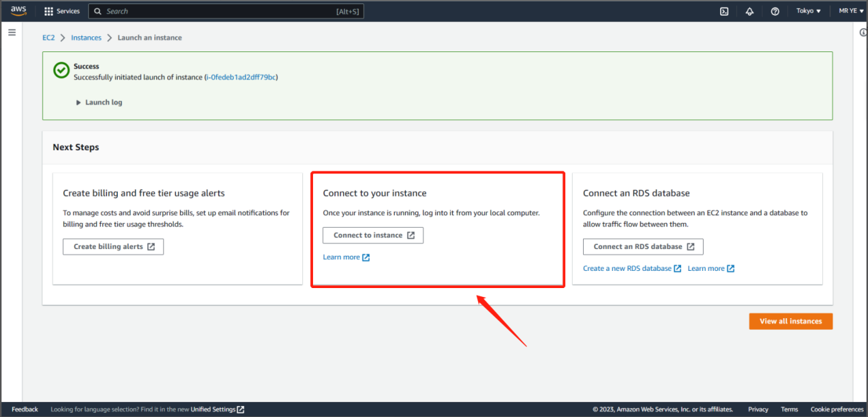Viewport: 868px width, 417px height.
Task: Open the CloudShell terminal icon
Action: coord(724,12)
